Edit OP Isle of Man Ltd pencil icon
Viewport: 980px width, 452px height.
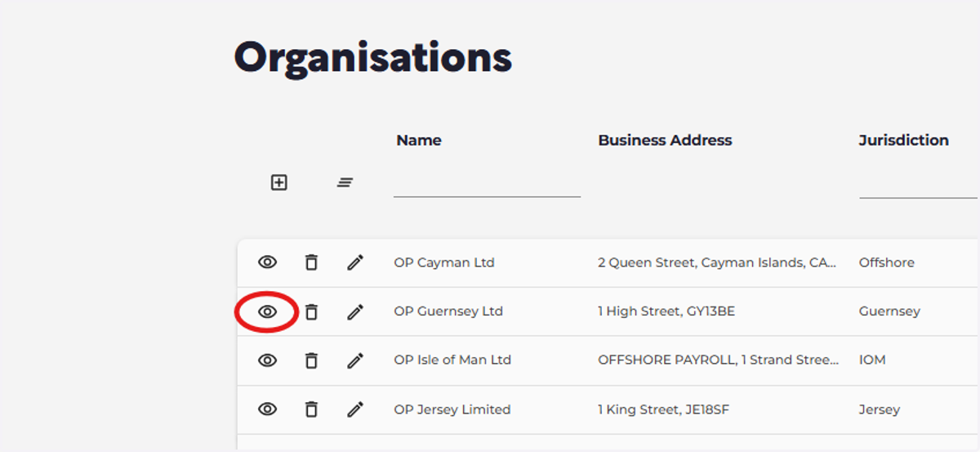[355, 360]
